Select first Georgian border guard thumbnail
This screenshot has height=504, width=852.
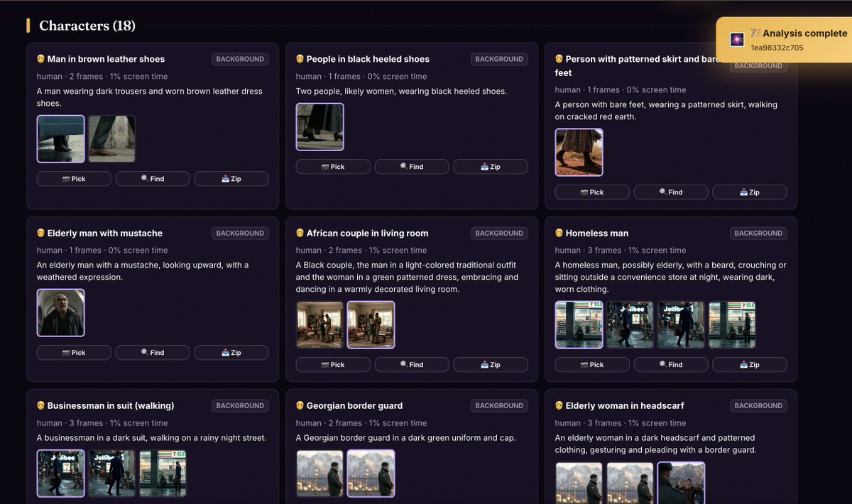click(x=320, y=473)
